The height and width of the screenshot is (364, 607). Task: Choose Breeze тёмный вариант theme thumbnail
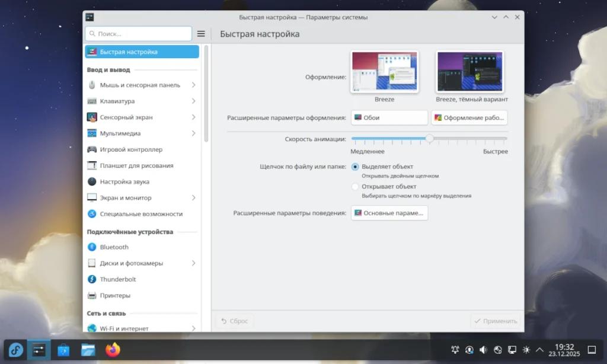coord(470,72)
